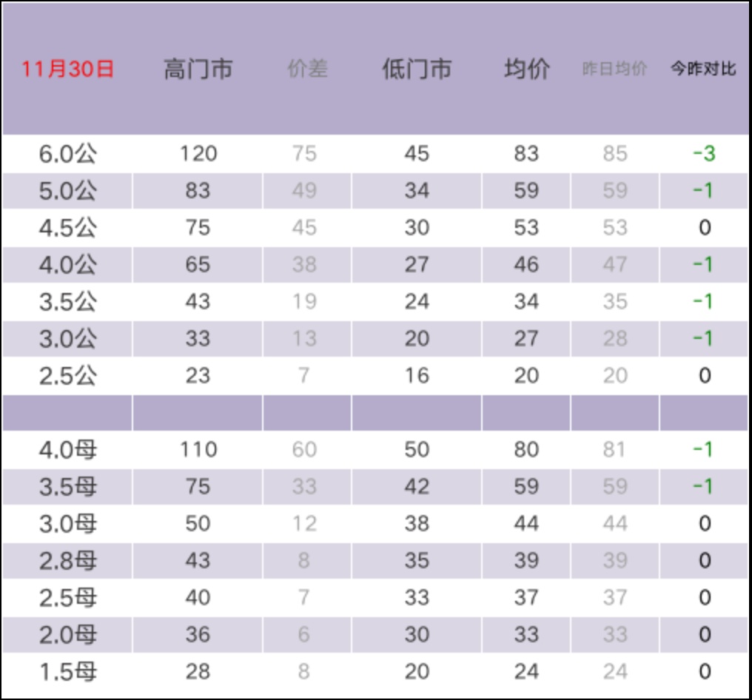752x700 pixels.
Task: Click the 4.0母 row label
Action: pyautogui.click(x=67, y=450)
